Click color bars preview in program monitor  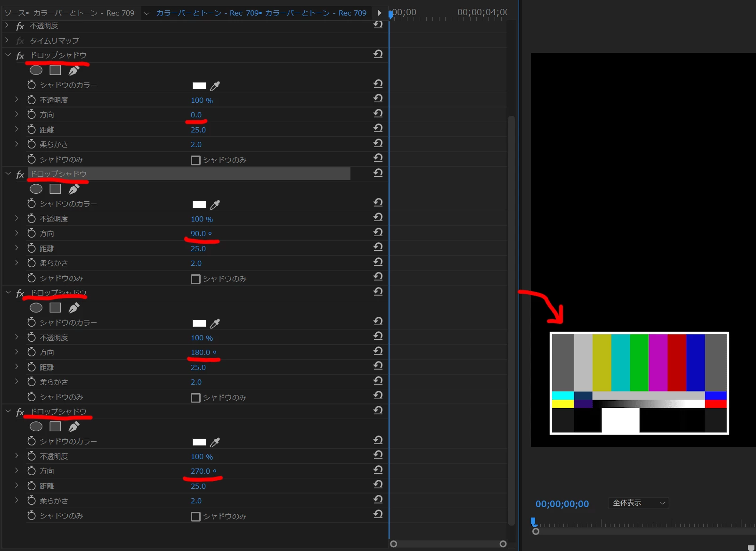click(639, 383)
